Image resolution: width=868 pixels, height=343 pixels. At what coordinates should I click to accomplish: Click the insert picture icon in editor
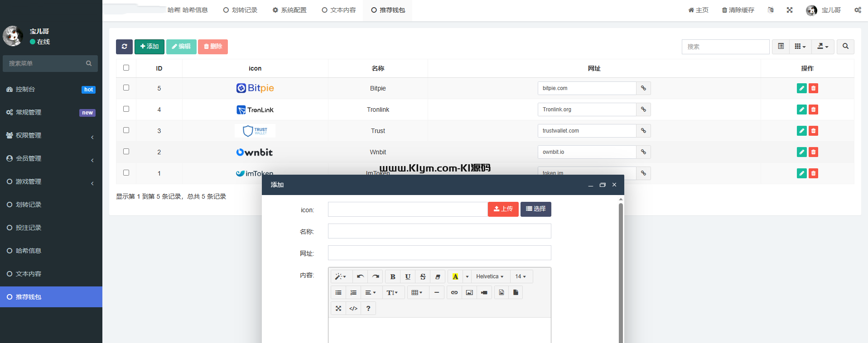click(469, 293)
